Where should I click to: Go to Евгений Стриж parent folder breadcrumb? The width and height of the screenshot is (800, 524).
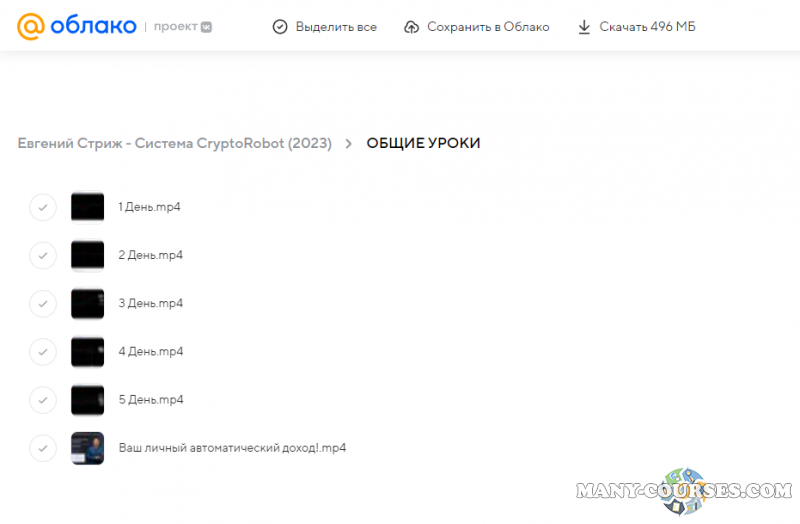tap(174, 144)
